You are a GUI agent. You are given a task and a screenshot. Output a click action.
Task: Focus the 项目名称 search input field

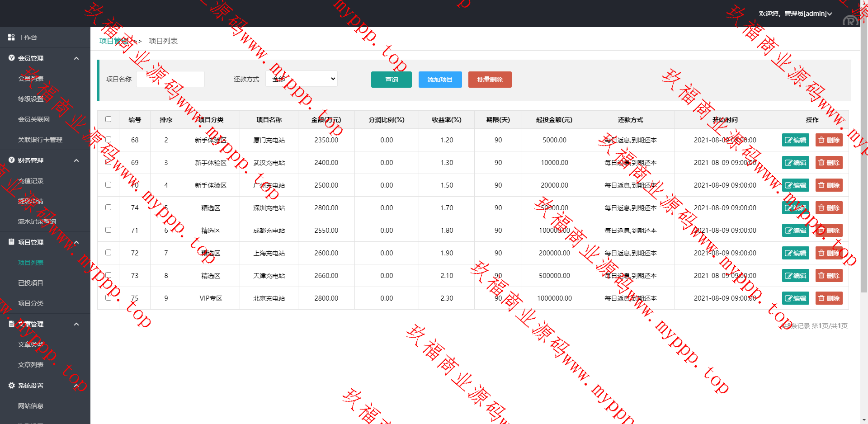170,79
